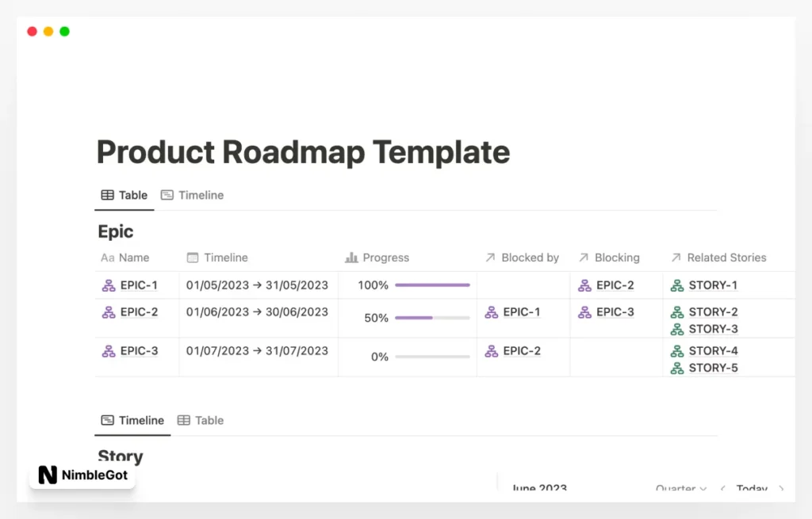Viewport: 812px width, 519px height.
Task: Click the Timeline view icon next to Table tab
Action: [x=167, y=195]
